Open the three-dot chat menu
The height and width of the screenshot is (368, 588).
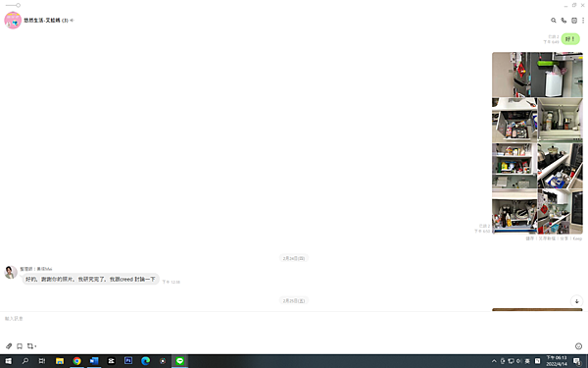click(583, 21)
